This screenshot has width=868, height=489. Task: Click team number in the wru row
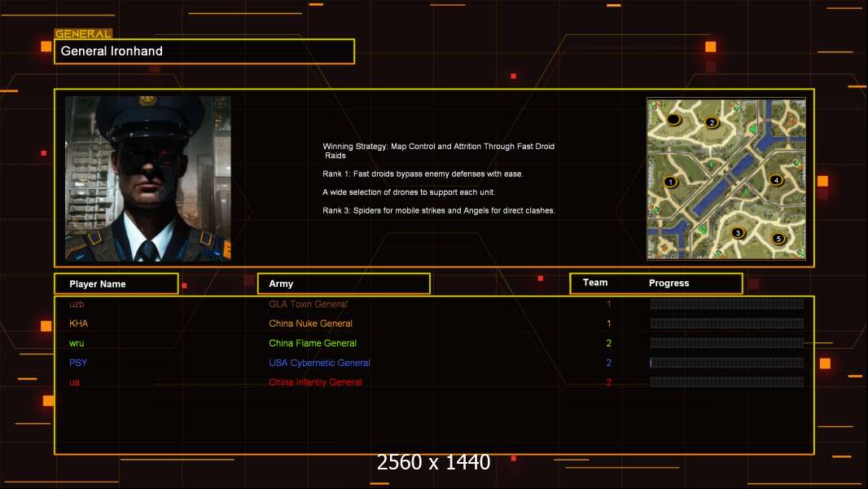click(609, 343)
